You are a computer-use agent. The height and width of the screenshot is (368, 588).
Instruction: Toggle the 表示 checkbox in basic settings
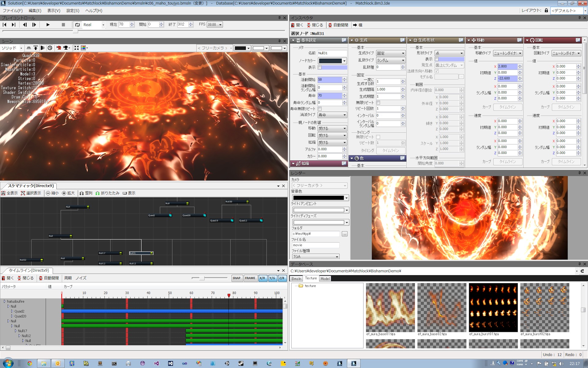click(320, 67)
